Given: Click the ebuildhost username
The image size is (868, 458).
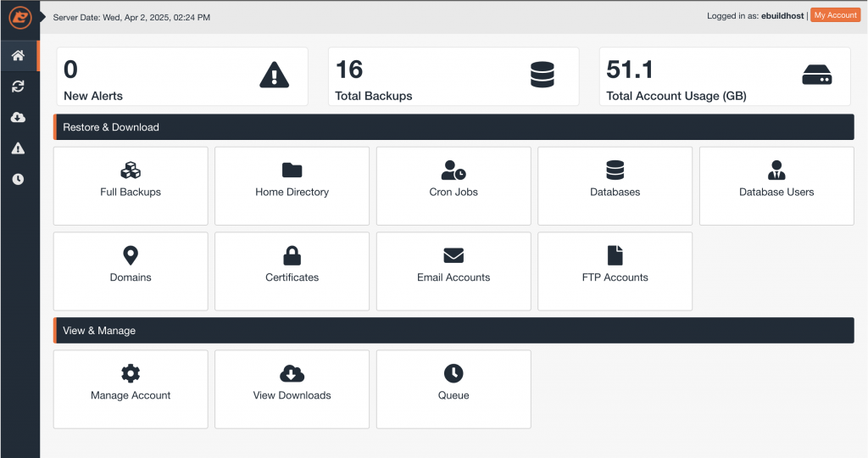Looking at the screenshot, I should [x=782, y=16].
